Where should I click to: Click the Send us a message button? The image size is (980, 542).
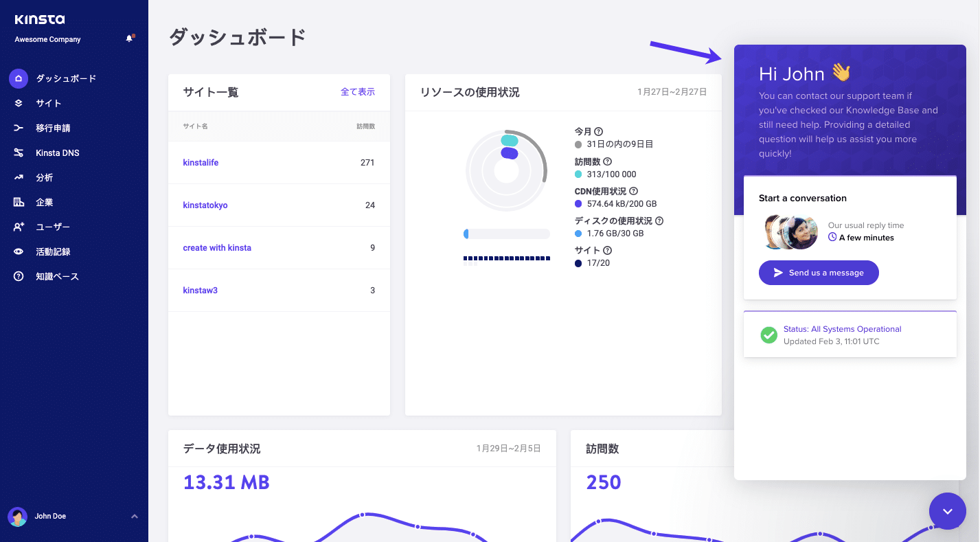pyautogui.click(x=819, y=273)
